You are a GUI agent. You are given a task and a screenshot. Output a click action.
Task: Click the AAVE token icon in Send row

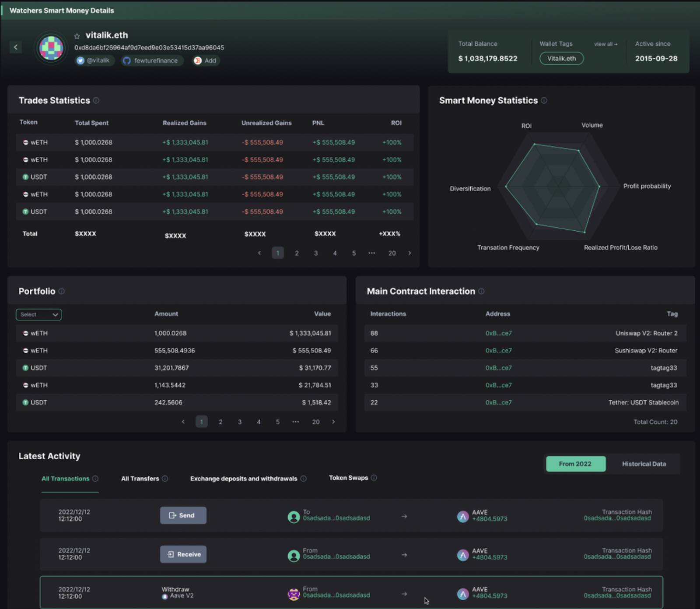463,517
